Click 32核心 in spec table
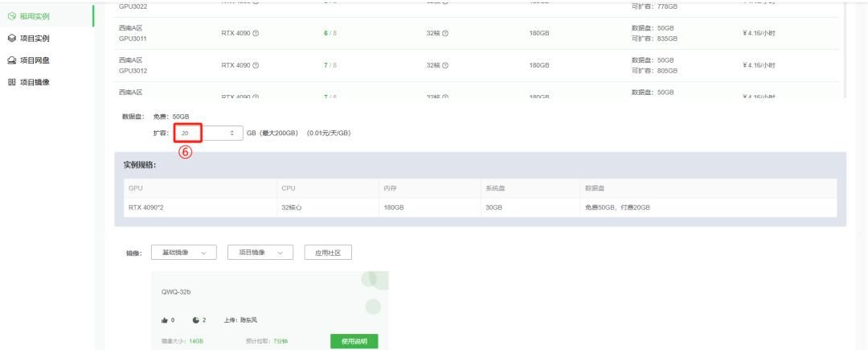The width and height of the screenshot is (868, 350). pos(291,208)
